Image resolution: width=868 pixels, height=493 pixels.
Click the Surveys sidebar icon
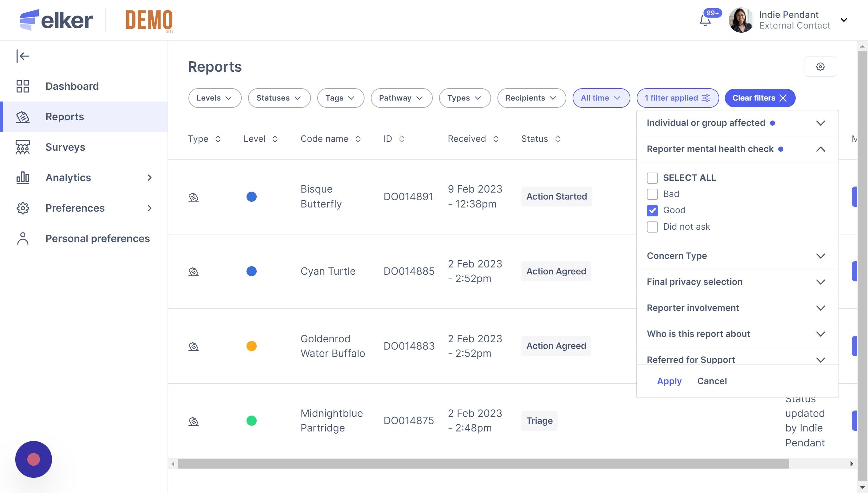(x=23, y=147)
